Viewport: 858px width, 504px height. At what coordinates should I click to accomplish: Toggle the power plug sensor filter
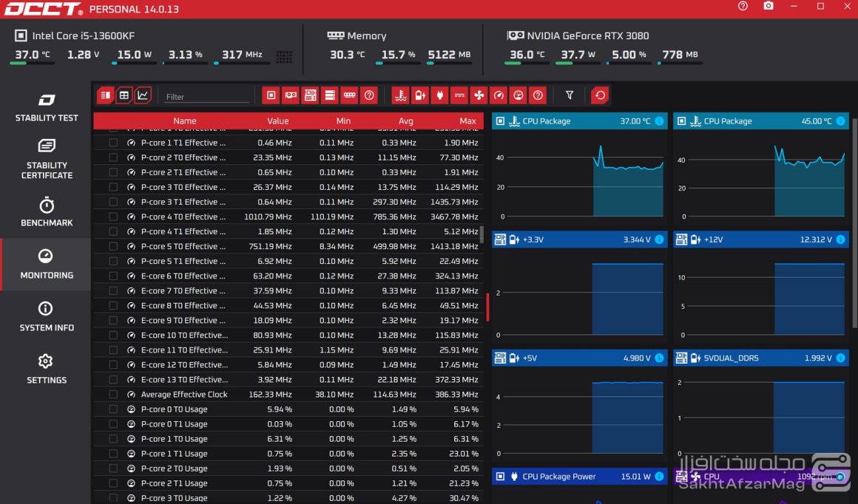[x=439, y=95]
